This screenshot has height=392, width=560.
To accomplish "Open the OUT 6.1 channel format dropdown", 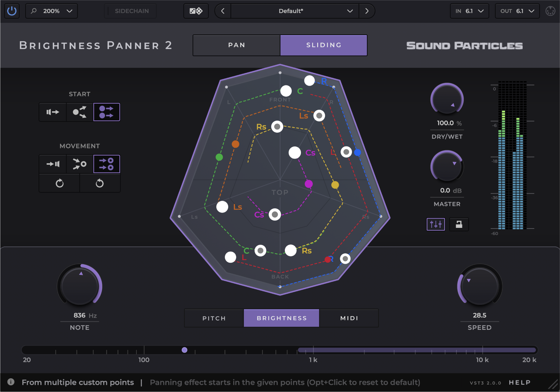I will click(x=517, y=11).
